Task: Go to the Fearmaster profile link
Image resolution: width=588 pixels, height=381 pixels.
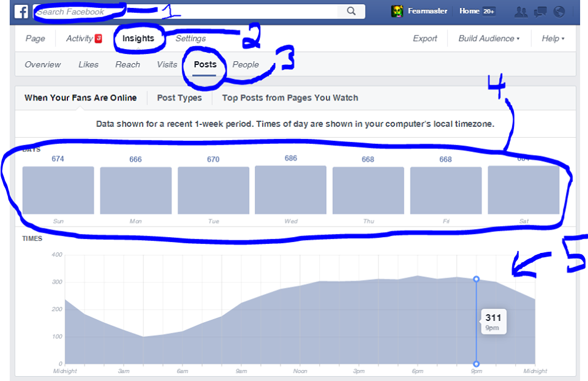Action: point(428,11)
